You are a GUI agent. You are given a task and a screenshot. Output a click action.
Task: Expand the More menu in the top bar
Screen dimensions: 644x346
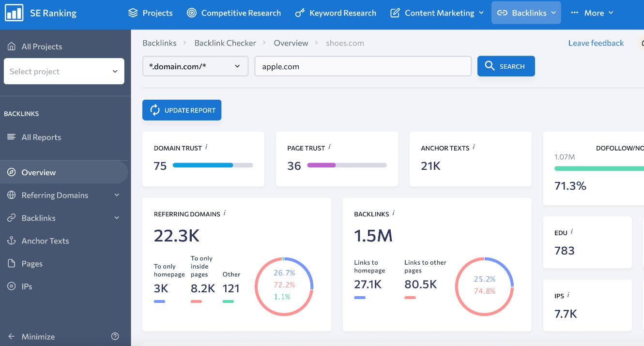pyautogui.click(x=592, y=13)
